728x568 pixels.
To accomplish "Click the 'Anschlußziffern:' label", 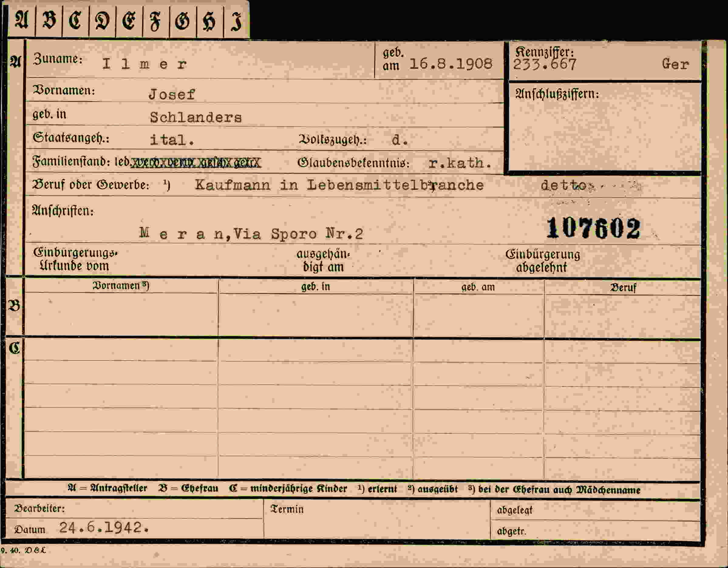I will (557, 94).
